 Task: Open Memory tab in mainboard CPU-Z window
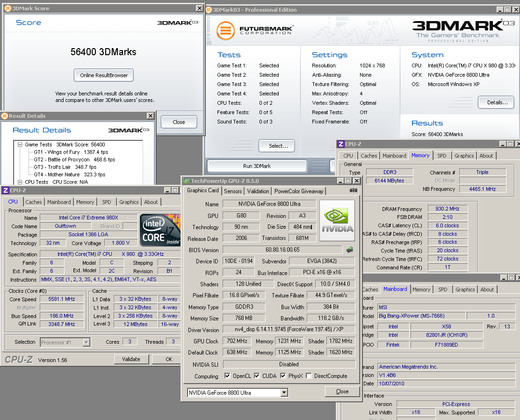pyautogui.click(x=421, y=290)
